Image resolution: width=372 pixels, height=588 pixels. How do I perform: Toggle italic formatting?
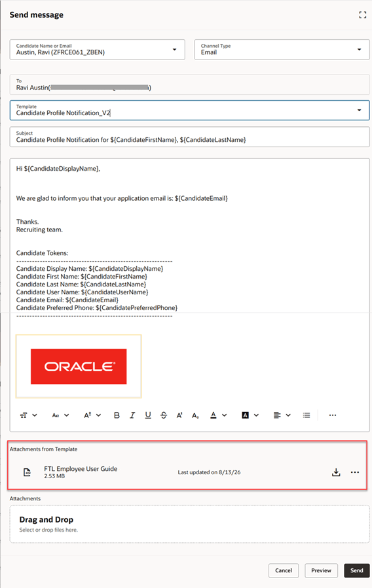[132, 415]
